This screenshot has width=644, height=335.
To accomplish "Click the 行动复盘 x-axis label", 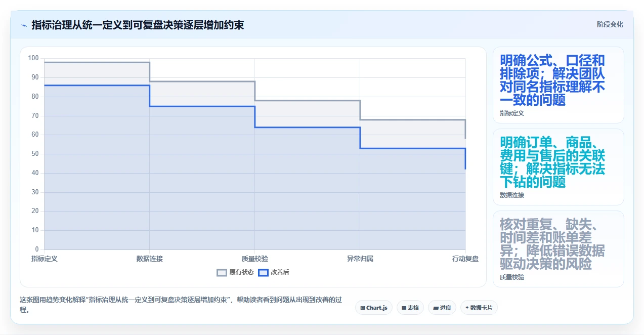I will pos(465,259).
